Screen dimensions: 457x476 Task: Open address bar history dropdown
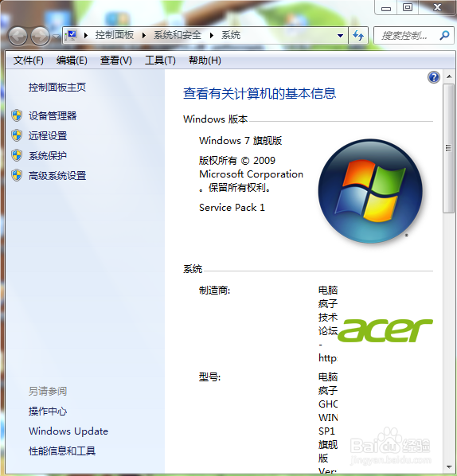click(x=341, y=36)
